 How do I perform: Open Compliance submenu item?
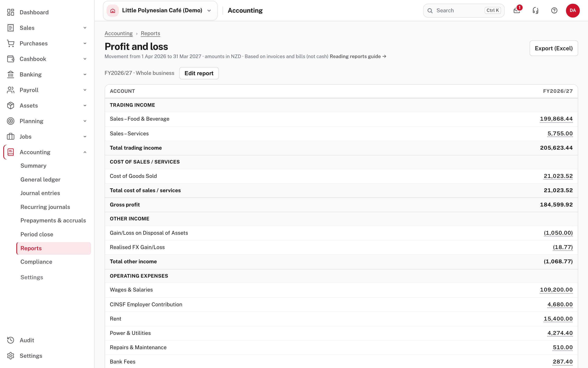click(36, 262)
